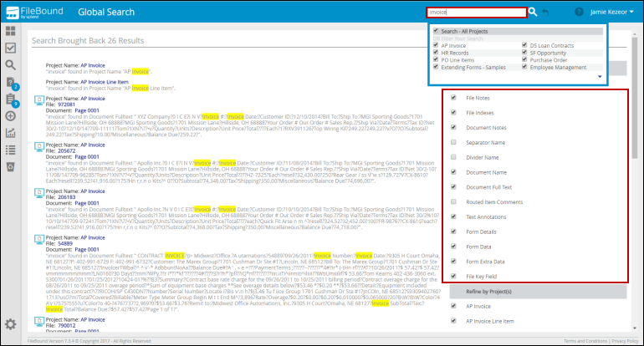Image resolution: width=644 pixels, height=346 pixels.
Task: Open file 972081 link
Action: 67,104
